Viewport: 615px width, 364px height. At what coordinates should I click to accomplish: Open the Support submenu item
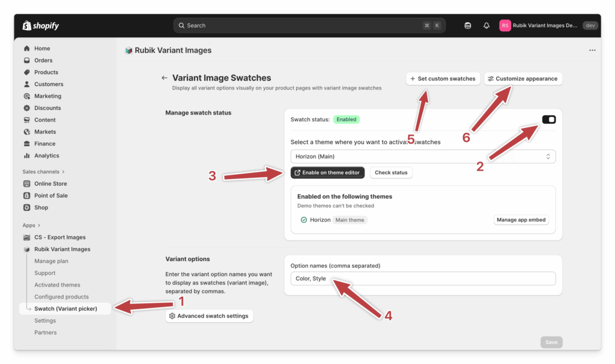click(44, 273)
